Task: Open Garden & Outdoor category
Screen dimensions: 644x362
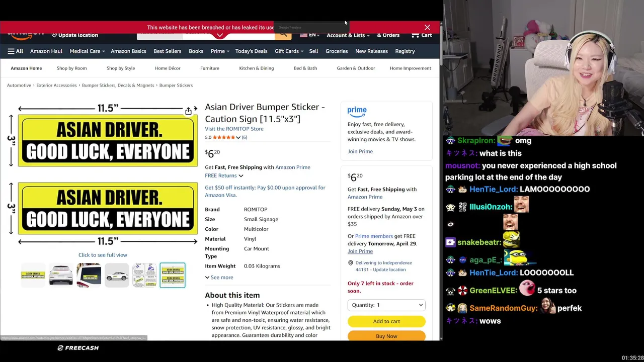Action: (x=356, y=68)
